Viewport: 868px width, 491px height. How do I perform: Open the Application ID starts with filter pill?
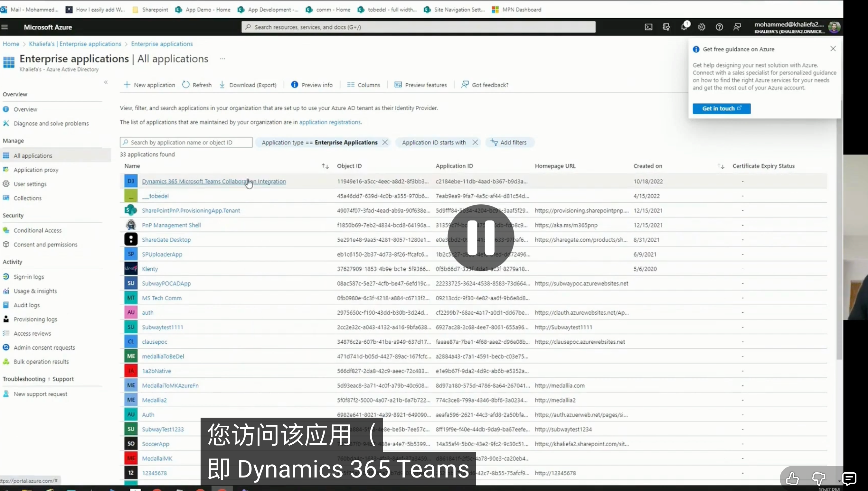click(x=433, y=142)
